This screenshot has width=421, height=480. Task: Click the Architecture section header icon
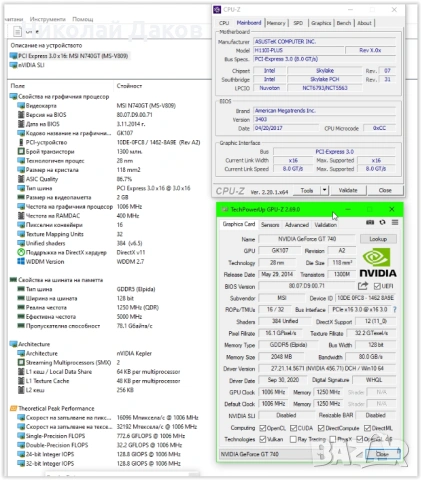click(13, 344)
